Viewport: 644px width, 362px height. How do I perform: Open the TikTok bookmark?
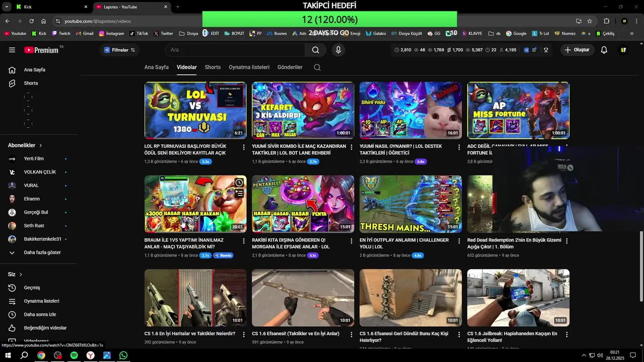(x=139, y=34)
